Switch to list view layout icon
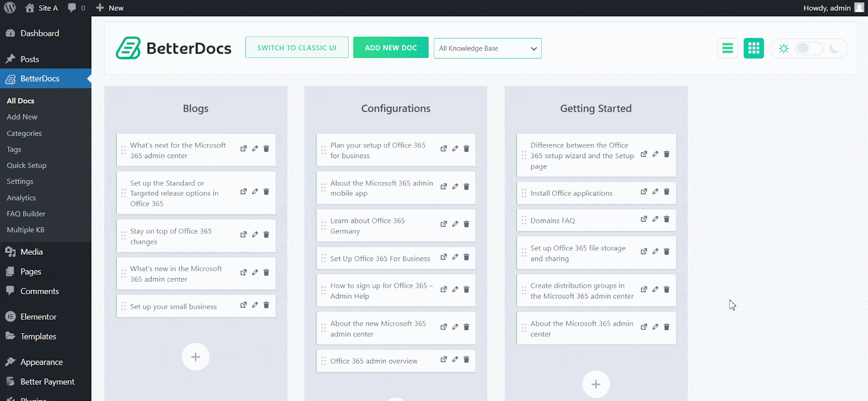This screenshot has width=868, height=401. pyautogui.click(x=727, y=48)
